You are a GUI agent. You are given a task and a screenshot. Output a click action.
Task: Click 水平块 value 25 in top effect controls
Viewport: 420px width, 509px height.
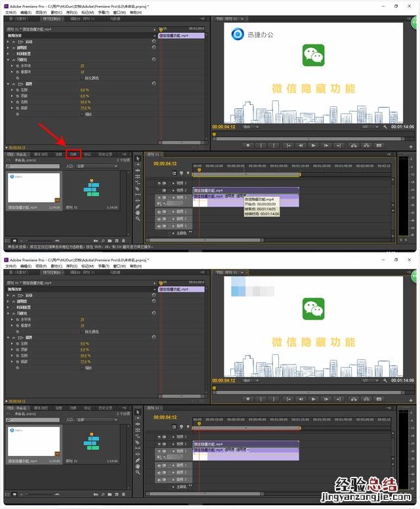[83, 66]
